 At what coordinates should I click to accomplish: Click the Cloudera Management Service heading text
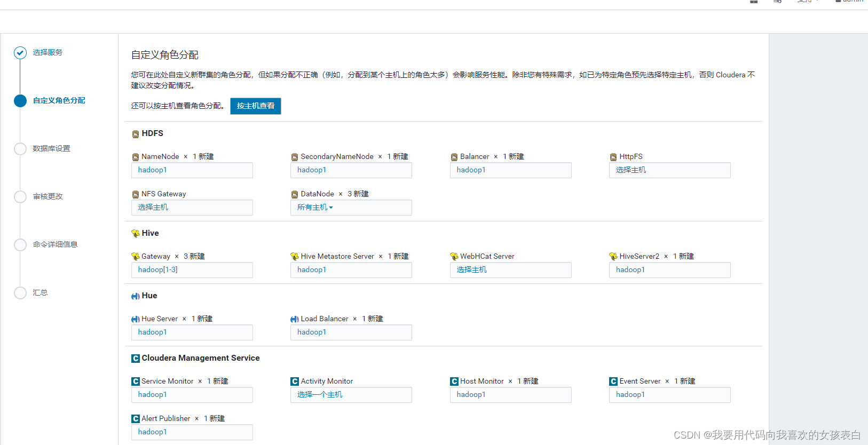(201, 358)
